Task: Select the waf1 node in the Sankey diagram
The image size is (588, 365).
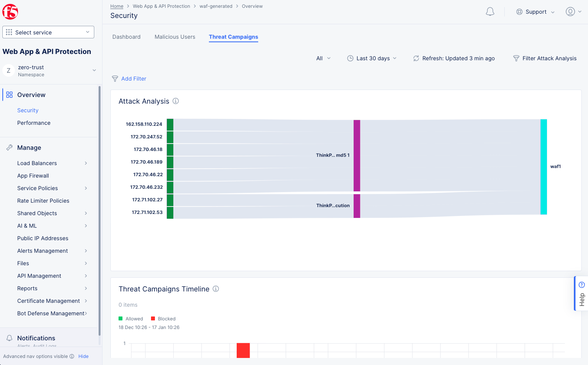Action: point(543,166)
